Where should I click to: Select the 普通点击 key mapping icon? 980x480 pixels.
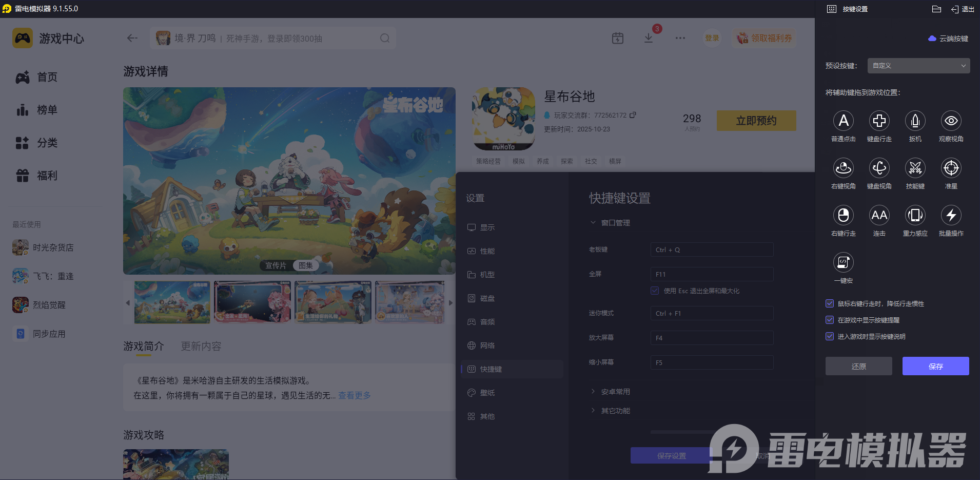coord(843,121)
